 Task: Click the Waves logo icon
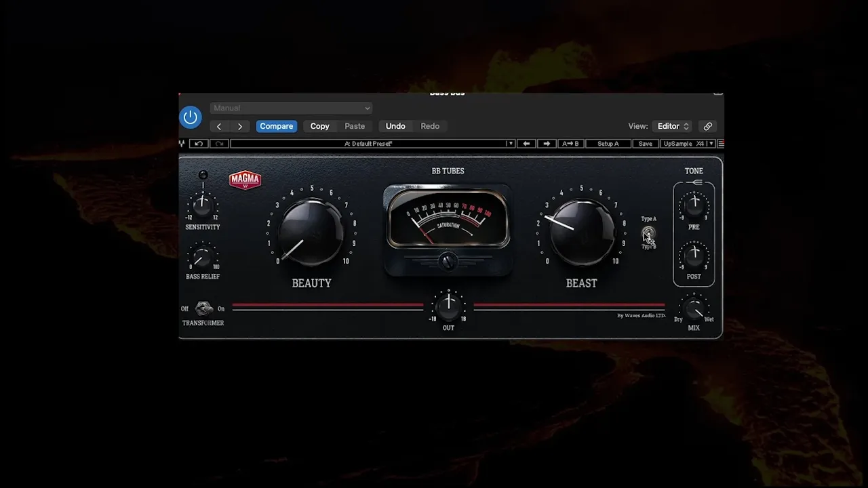point(182,144)
